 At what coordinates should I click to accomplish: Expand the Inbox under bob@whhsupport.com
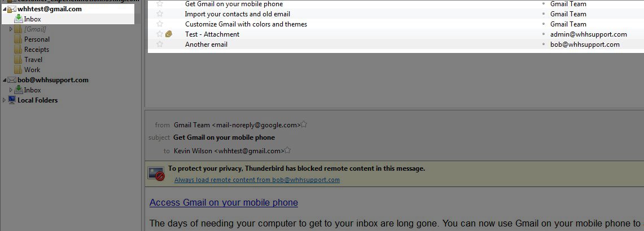(x=11, y=90)
